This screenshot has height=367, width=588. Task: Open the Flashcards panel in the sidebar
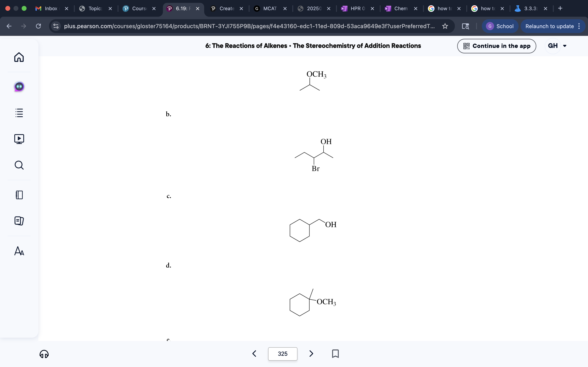pyautogui.click(x=19, y=221)
